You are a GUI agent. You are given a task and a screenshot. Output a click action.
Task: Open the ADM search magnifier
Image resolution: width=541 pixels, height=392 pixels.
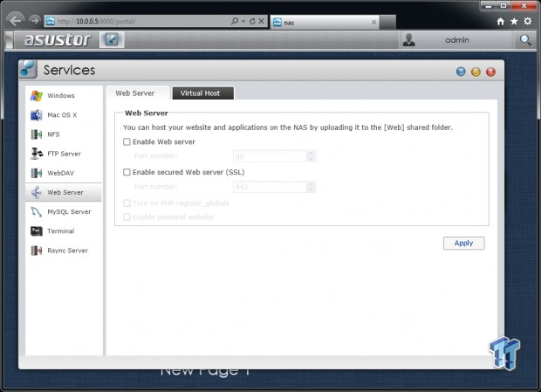pyautogui.click(x=524, y=40)
